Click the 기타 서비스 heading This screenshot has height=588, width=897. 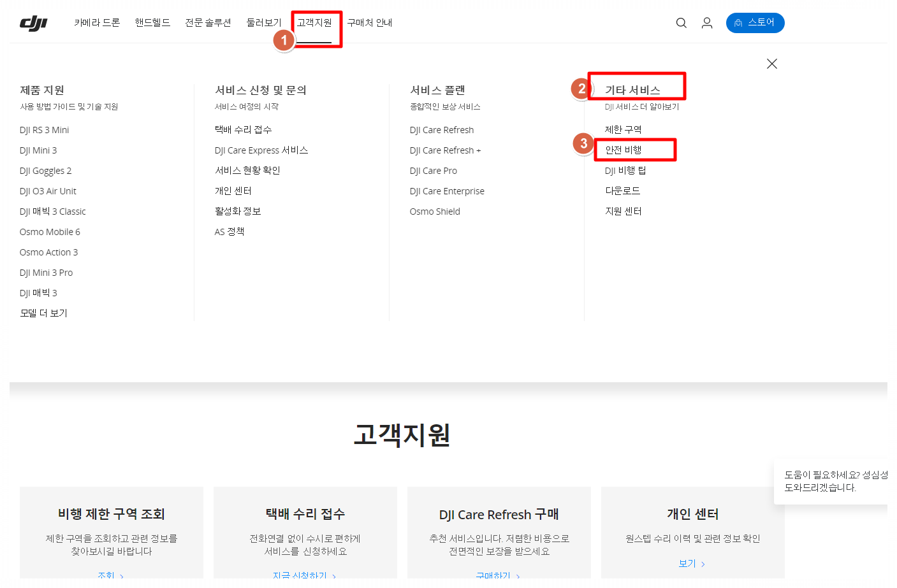[632, 90]
